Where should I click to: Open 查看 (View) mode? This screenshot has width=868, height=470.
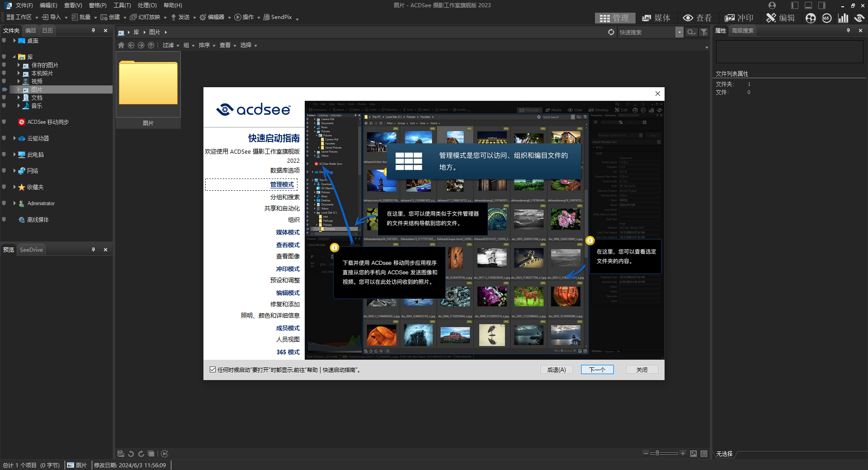tap(698, 18)
